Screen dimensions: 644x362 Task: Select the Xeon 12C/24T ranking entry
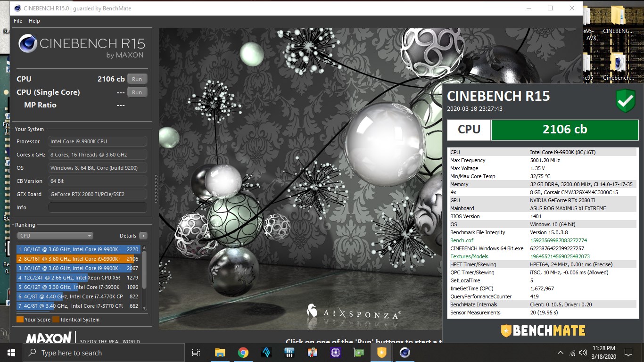coord(78,278)
